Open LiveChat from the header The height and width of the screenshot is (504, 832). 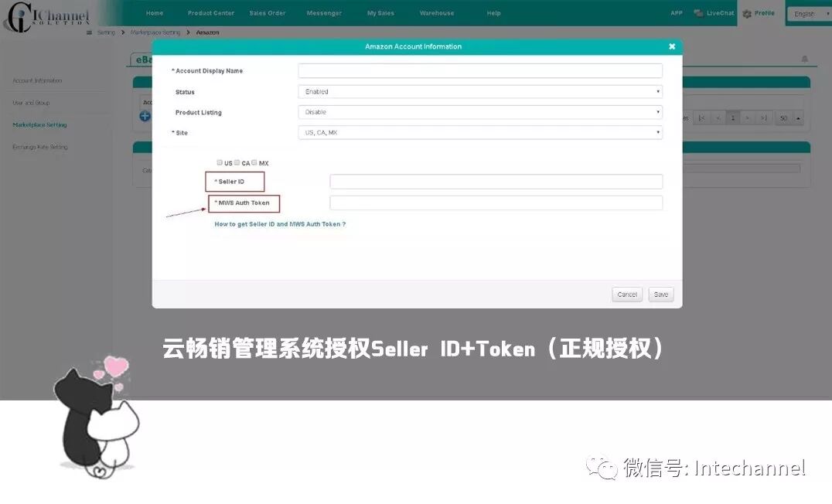tap(714, 13)
